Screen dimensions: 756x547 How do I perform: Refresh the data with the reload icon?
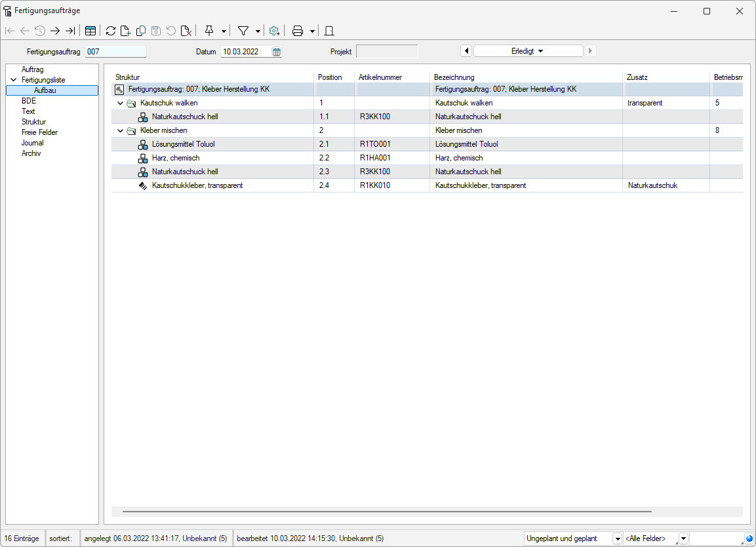tap(110, 31)
